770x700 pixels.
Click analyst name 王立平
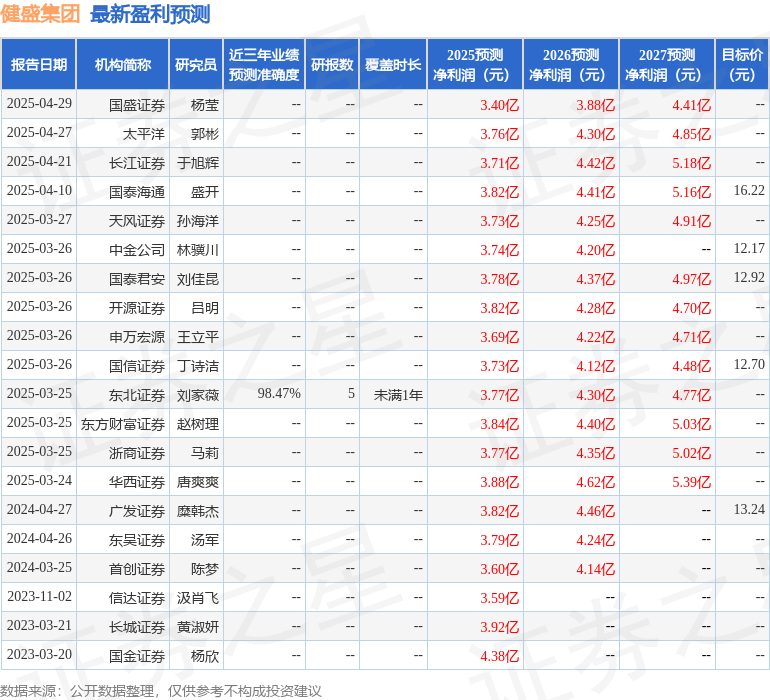coord(198,337)
